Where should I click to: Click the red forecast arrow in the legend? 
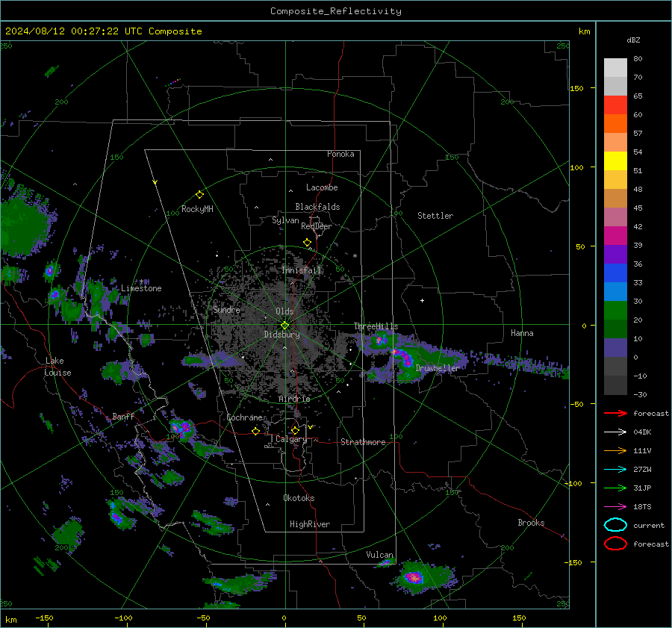615,413
